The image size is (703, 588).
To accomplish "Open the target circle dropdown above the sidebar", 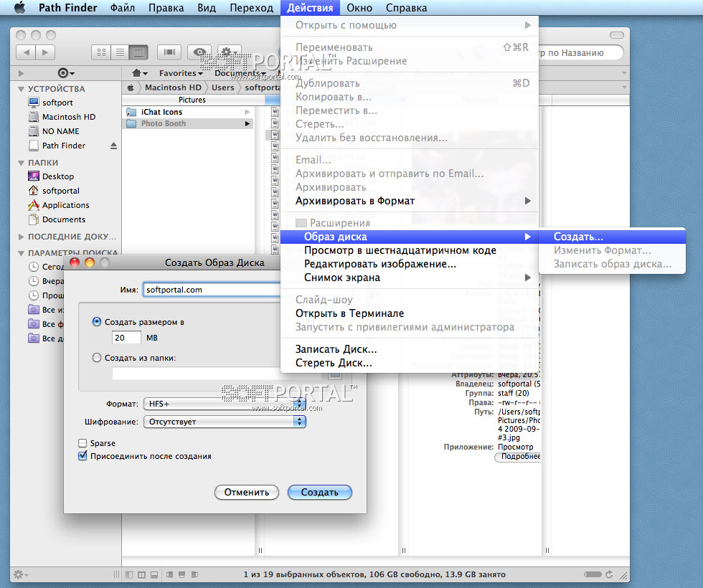I will pos(66,73).
